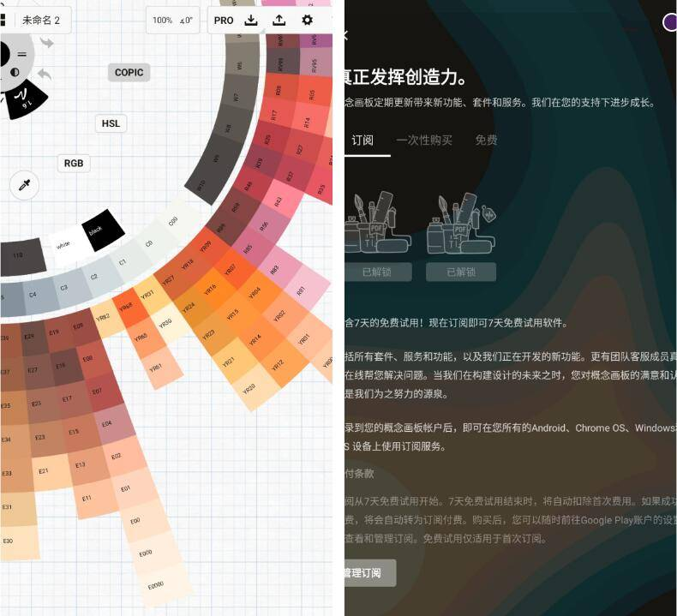The width and height of the screenshot is (677, 616).
Task: Open the import (download) icon
Action: click(251, 21)
